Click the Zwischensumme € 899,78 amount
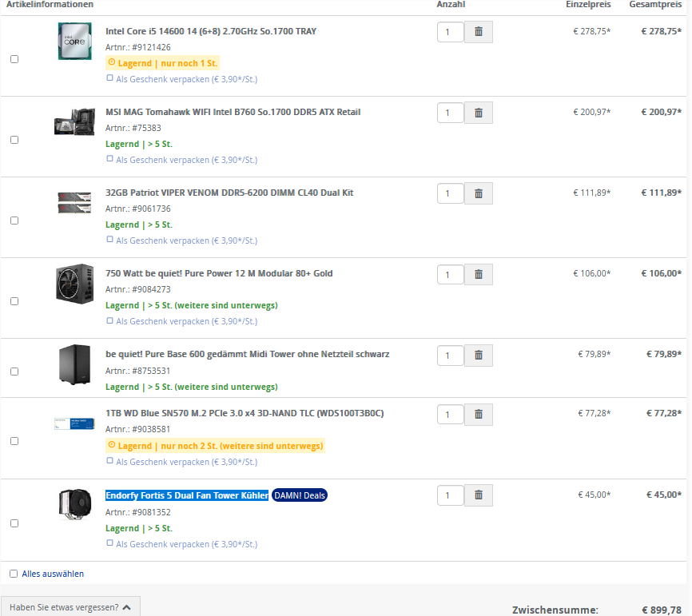 [x=662, y=610]
